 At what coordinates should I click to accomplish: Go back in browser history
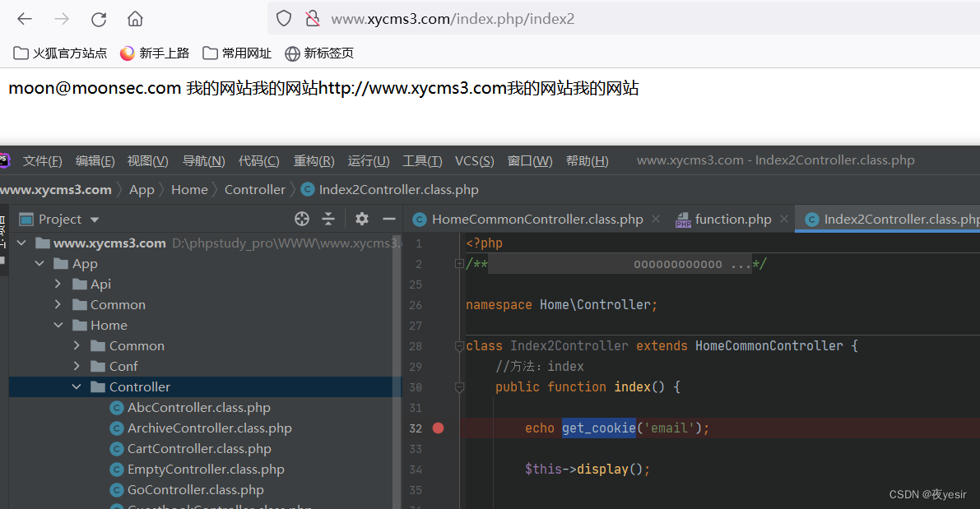click(x=25, y=19)
